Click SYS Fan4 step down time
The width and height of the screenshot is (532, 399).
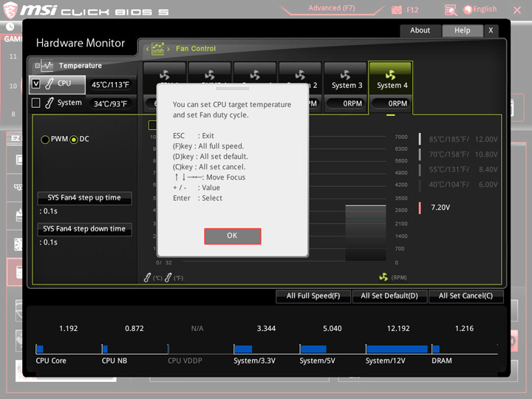click(x=84, y=229)
